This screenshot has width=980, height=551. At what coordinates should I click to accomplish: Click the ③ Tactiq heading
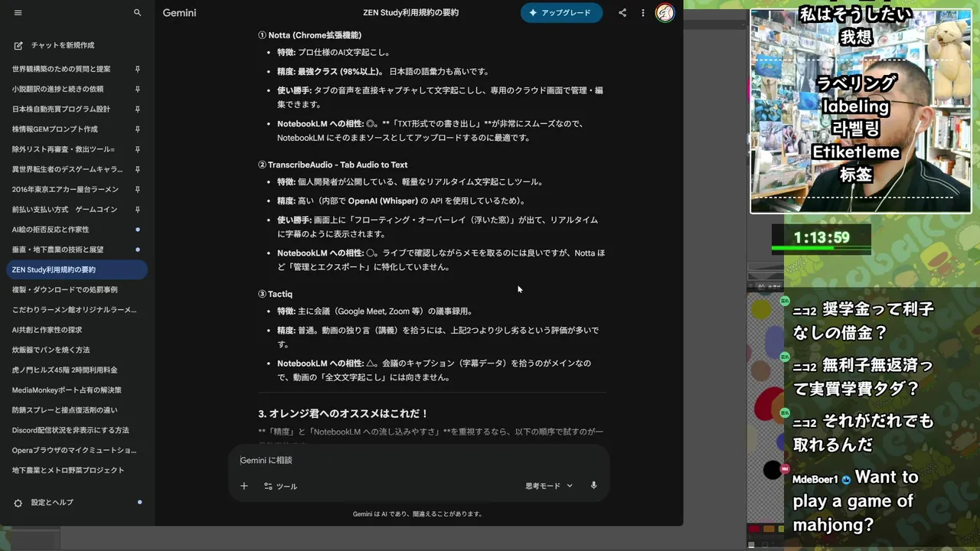(x=275, y=294)
